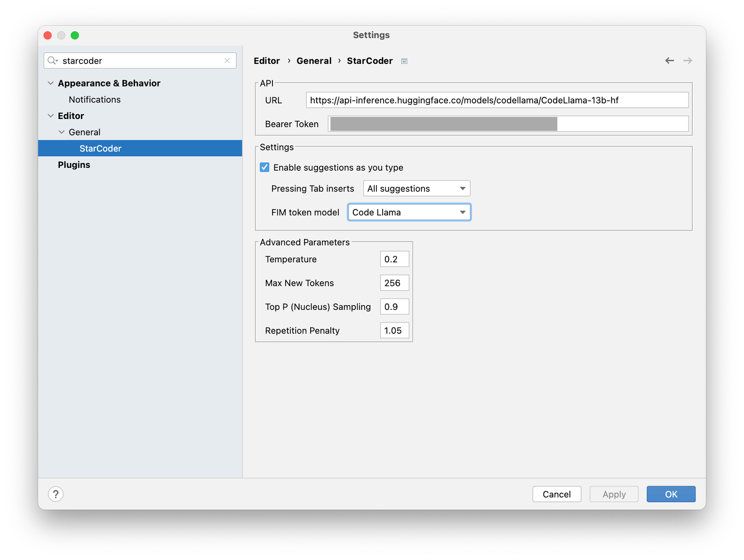This screenshot has height=560, width=744.
Task: Collapse the Appearance & Behavior section
Action: click(x=51, y=83)
